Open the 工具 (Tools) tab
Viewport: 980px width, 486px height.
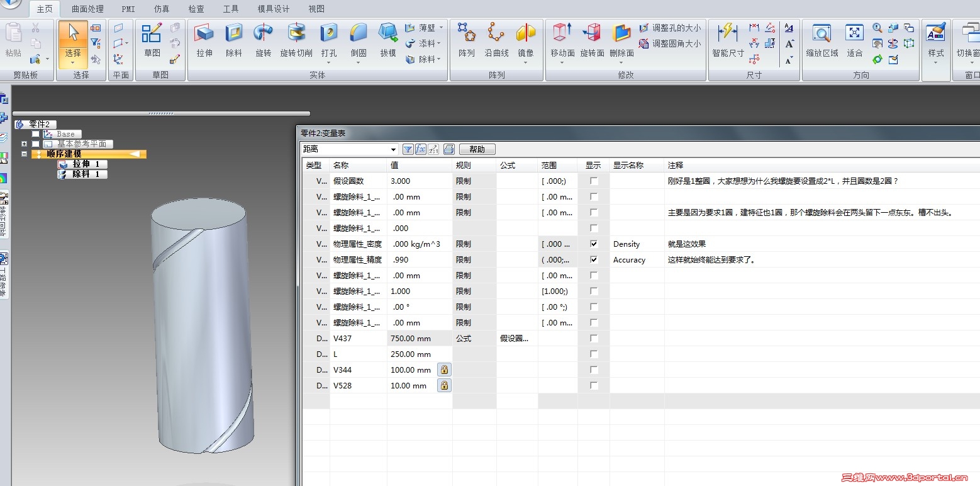coord(231,9)
